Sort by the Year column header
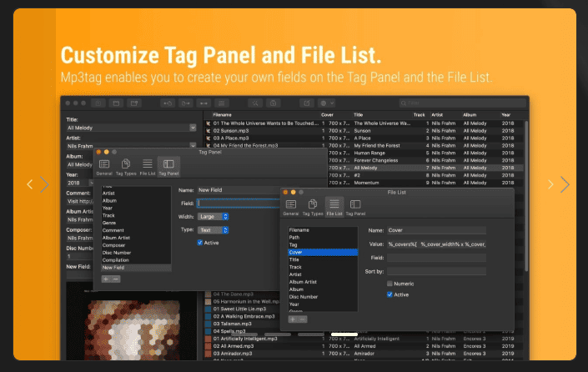The height and width of the screenshot is (372, 588). tap(506, 115)
